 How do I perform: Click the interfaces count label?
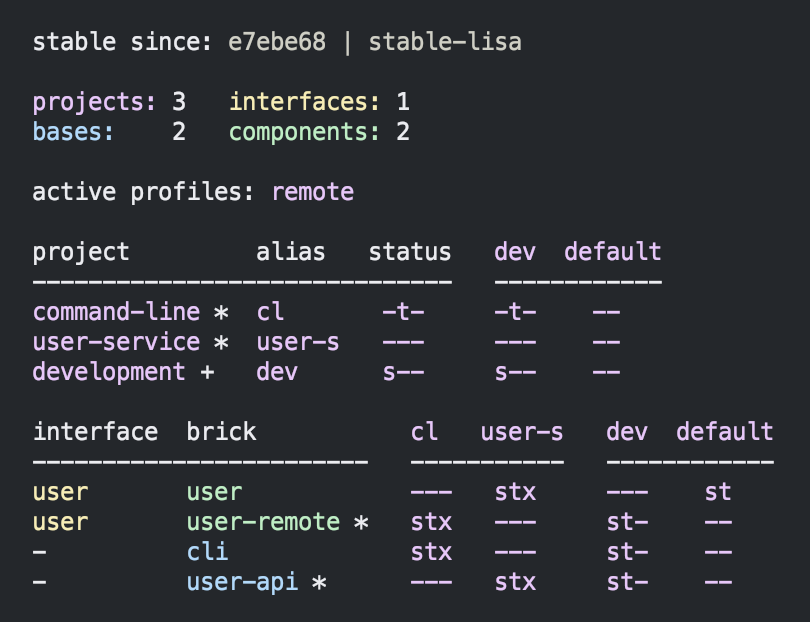pyautogui.click(x=304, y=101)
